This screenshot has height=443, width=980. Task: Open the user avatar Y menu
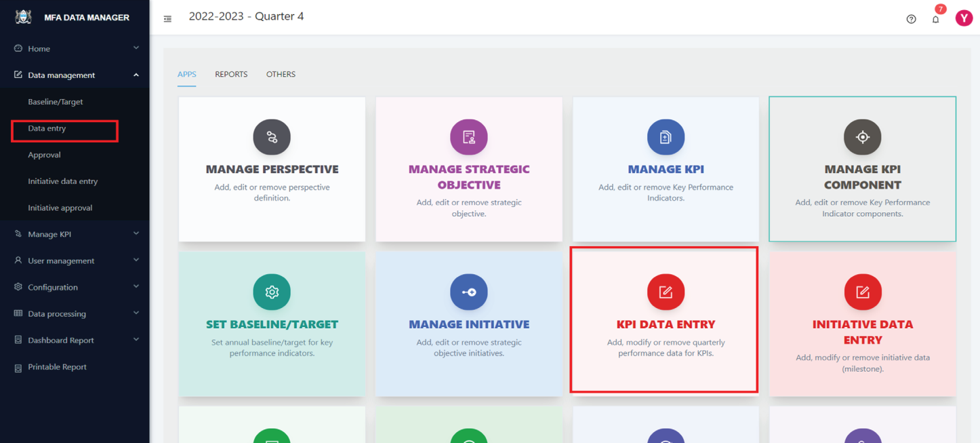point(964,18)
